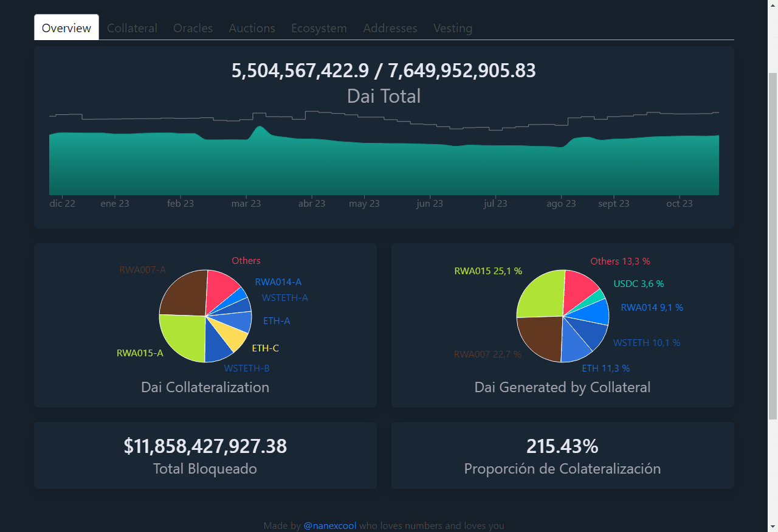Image resolution: width=778 pixels, height=532 pixels.
Task: Open the Collateral tab
Action: click(132, 28)
